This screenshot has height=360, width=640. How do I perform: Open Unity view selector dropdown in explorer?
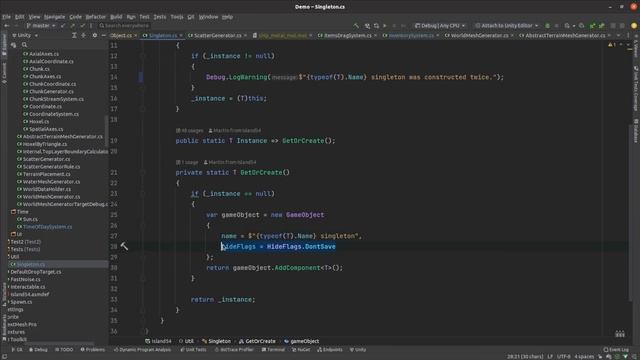[25, 36]
